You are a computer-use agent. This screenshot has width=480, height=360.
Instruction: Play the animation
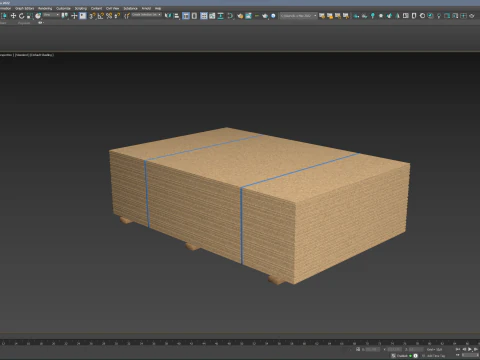click(x=470, y=349)
